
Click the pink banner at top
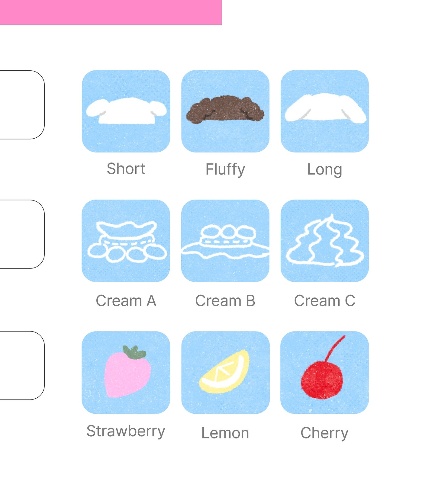(111, 12)
